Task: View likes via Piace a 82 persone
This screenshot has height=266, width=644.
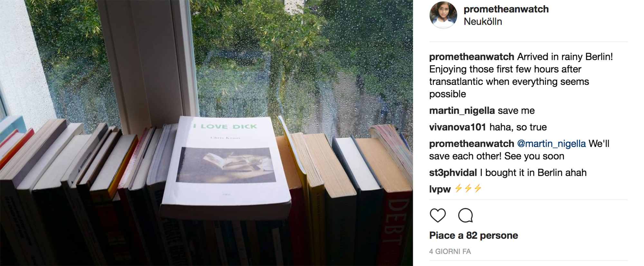Action: [x=473, y=235]
